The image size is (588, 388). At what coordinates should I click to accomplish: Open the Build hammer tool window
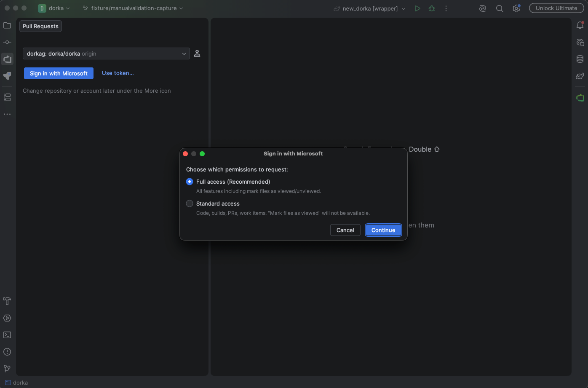coord(7,301)
